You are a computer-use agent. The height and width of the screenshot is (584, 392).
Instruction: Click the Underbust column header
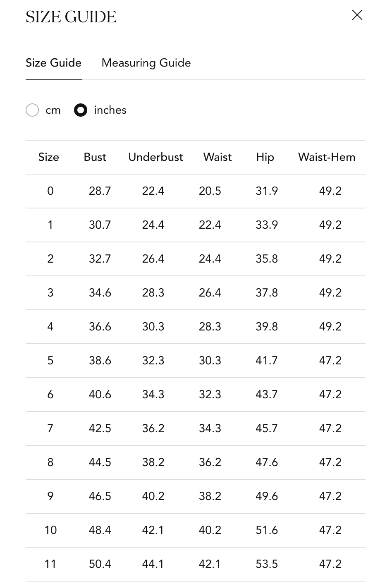click(x=155, y=157)
